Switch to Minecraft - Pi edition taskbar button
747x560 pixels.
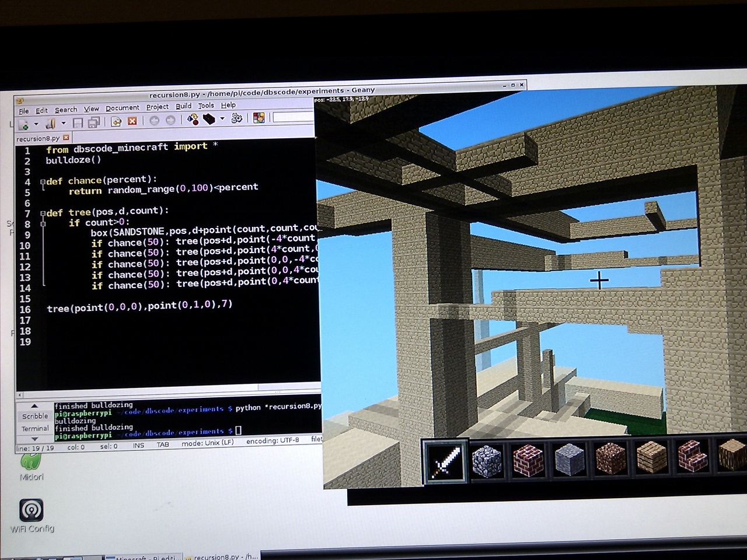tap(143, 556)
